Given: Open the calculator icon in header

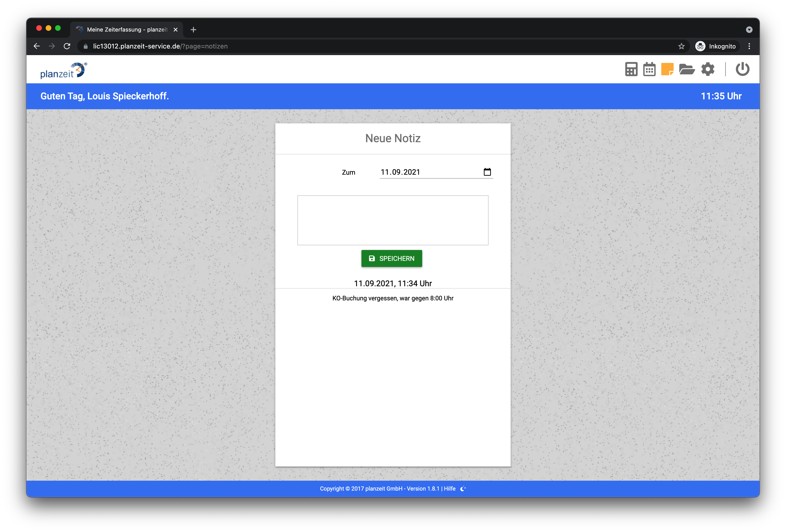Looking at the screenshot, I should pos(631,69).
